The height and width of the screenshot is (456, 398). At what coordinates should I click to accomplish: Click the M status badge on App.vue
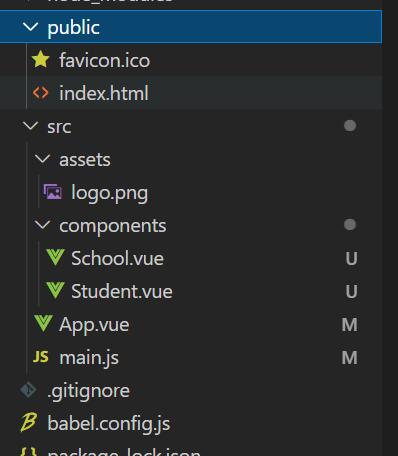350,324
